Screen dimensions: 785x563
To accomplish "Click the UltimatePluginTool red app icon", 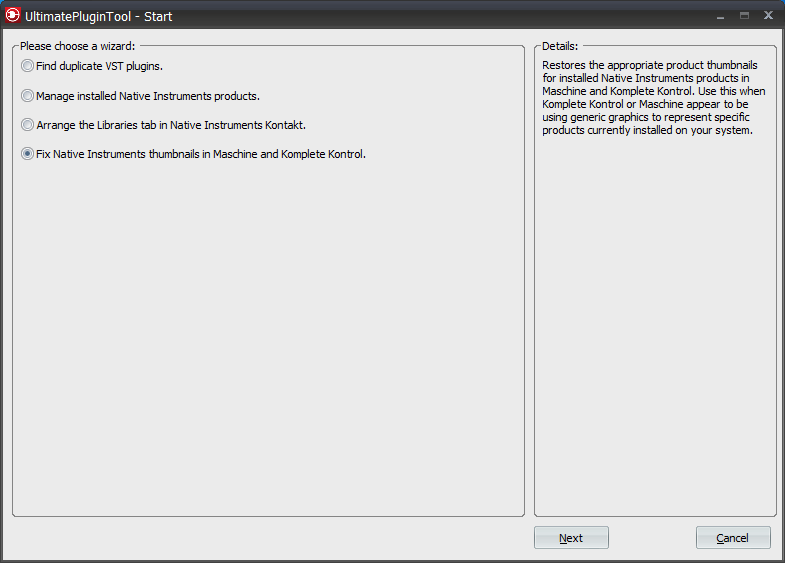I will click(x=13, y=16).
